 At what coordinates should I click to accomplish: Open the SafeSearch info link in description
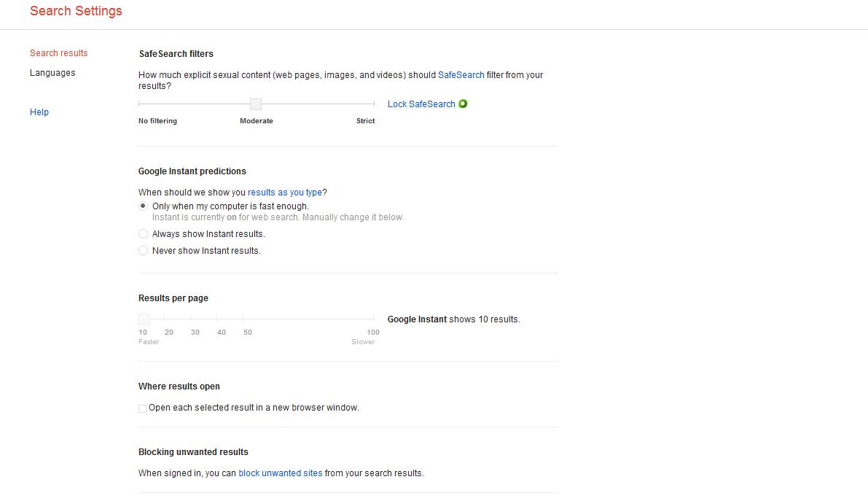(x=461, y=75)
